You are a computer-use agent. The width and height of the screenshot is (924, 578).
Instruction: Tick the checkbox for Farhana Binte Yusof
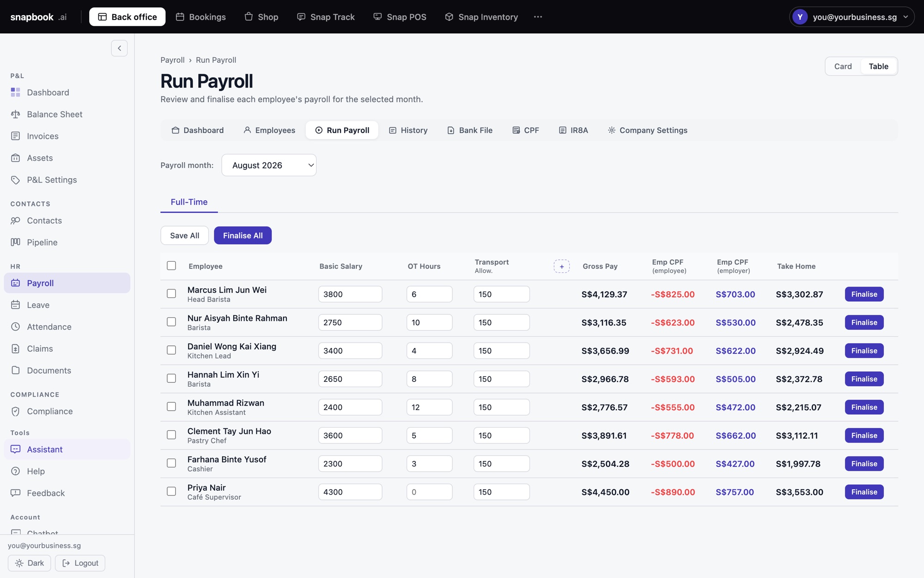(171, 463)
